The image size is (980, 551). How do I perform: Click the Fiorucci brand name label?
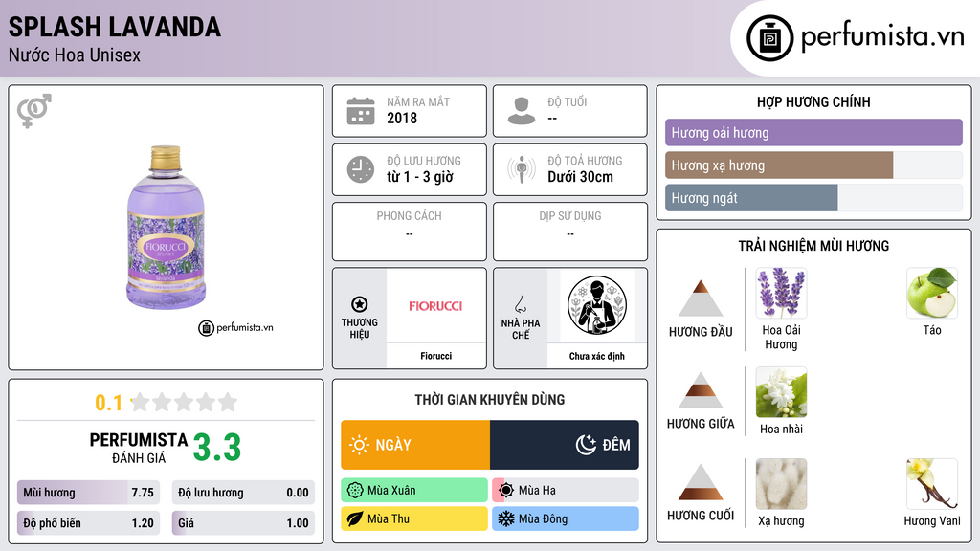pyautogui.click(x=435, y=356)
